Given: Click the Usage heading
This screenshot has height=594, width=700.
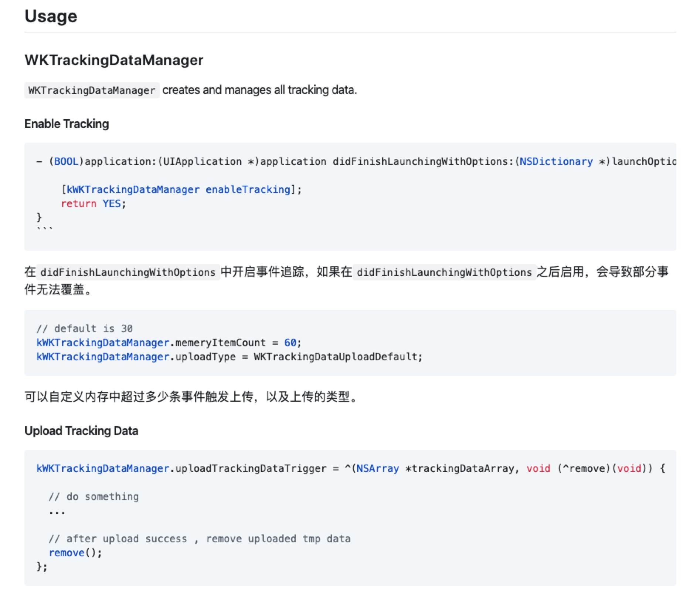Looking at the screenshot, I should [51, 16].
